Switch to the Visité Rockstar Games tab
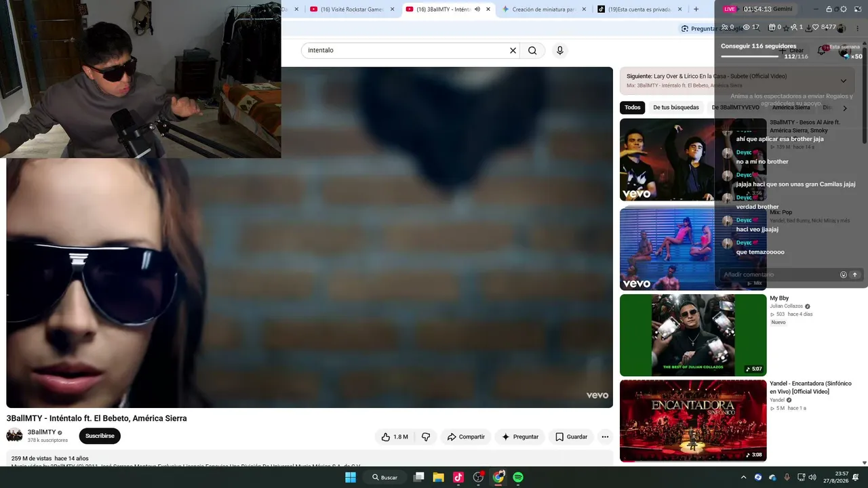This screenshot has height=488, width=868. tap(347, 9)
